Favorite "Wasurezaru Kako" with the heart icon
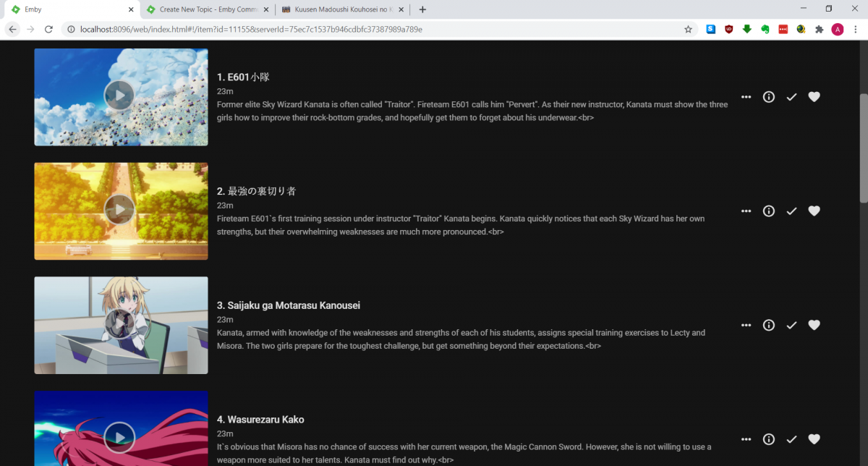Screen dimensions: 868x466 814,439
